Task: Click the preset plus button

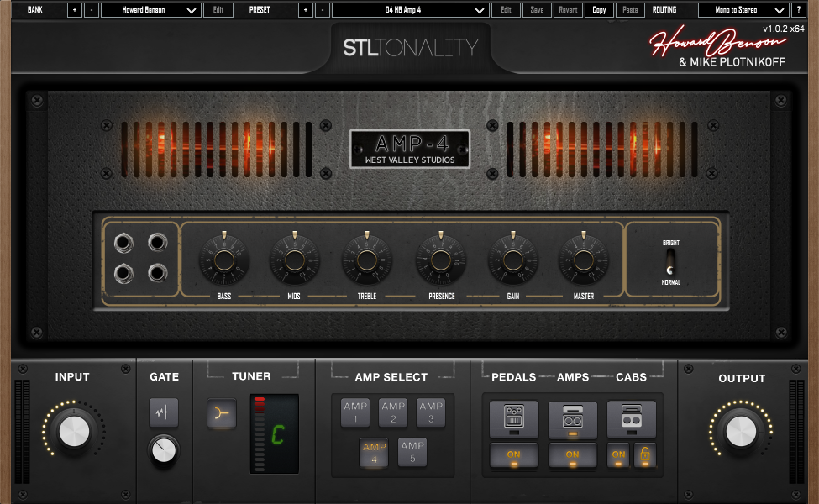Action: (306, 10)
